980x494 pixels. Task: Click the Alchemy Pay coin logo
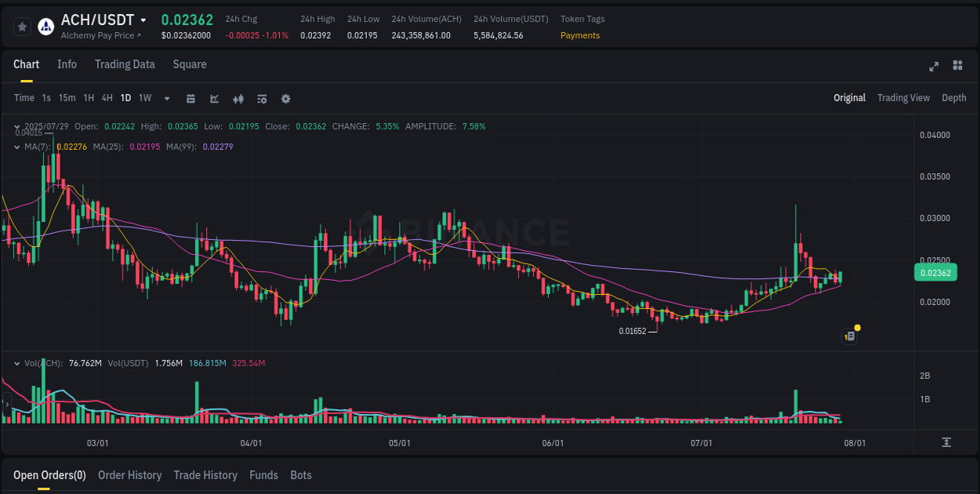[46, 27]
